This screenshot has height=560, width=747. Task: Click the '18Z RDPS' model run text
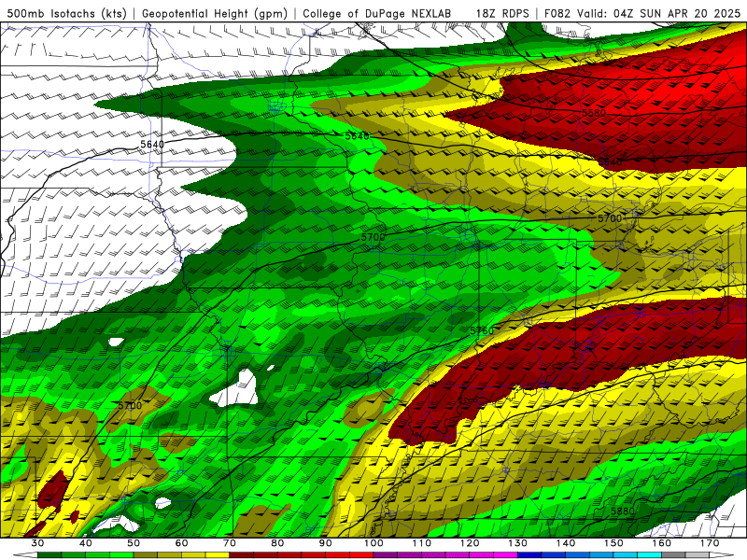click(502, 13)
